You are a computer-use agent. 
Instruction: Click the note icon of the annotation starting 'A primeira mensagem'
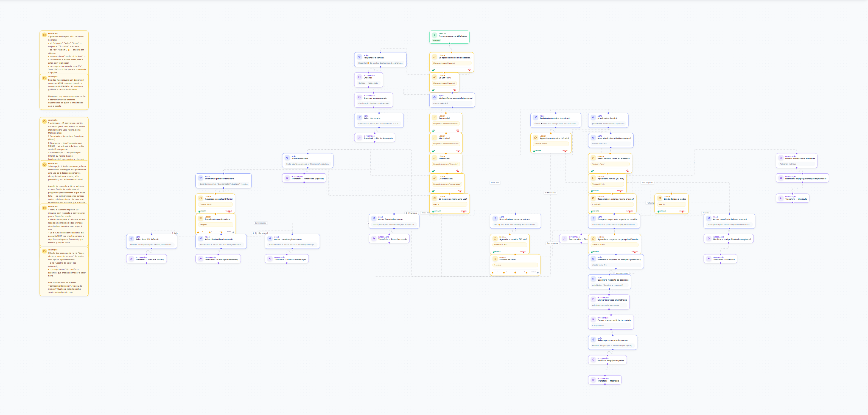[44, 35]
